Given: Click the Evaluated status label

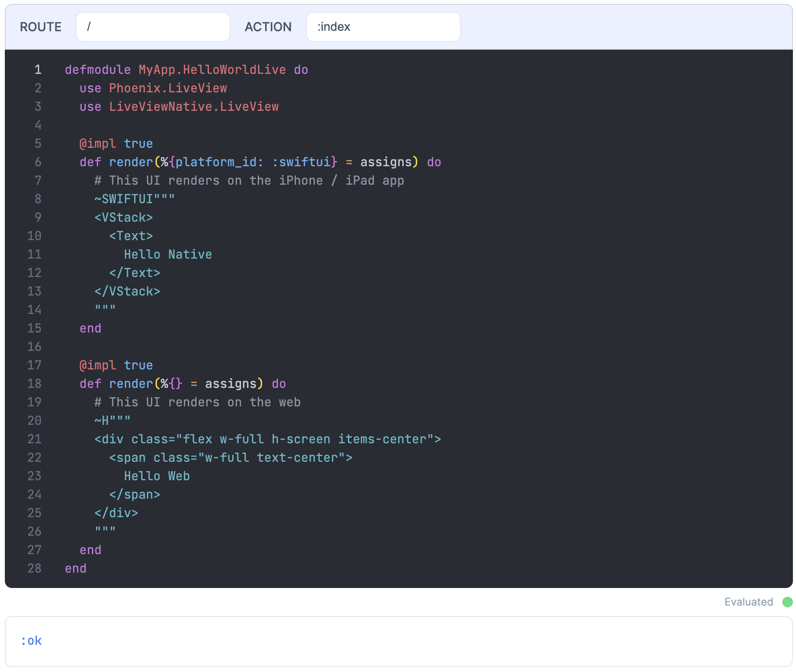Looking at the screenshot, I should (x=749, y=602).
